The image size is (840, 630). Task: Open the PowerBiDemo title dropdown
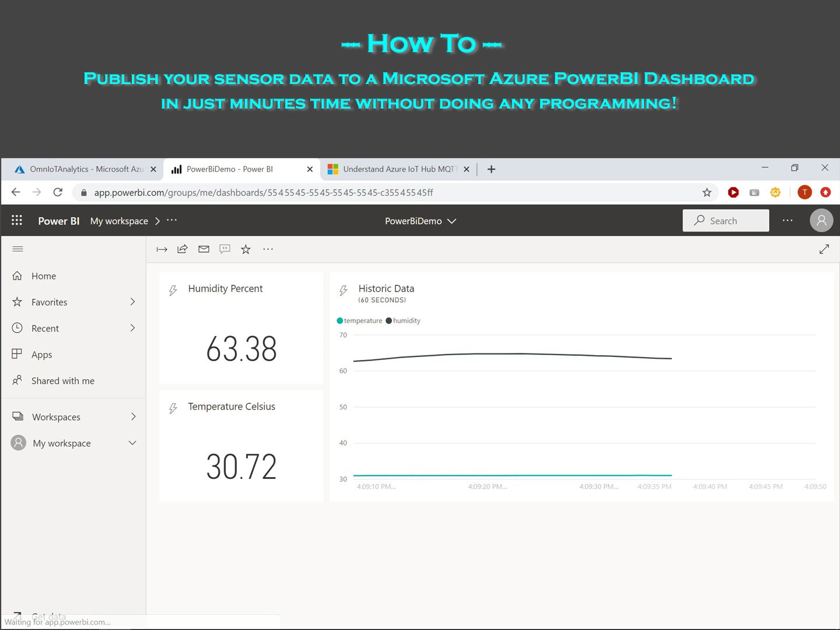(x=452, y=221)
